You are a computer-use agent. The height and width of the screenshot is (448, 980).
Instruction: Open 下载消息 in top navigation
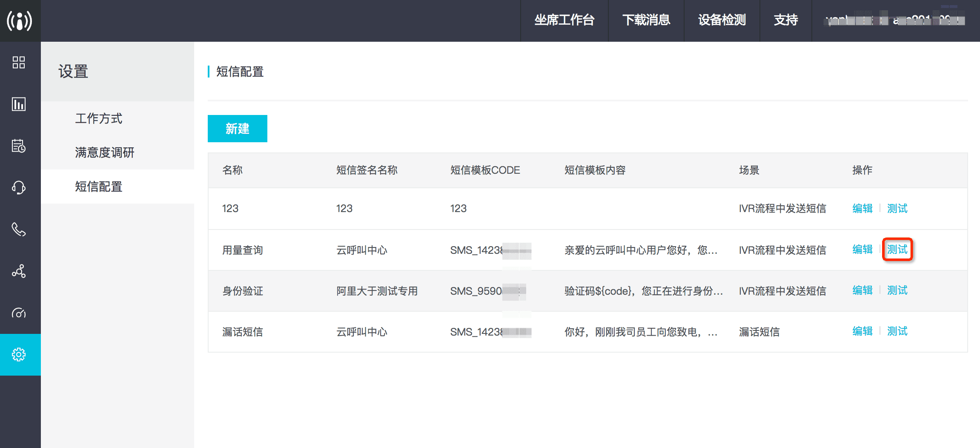[646, 20]
